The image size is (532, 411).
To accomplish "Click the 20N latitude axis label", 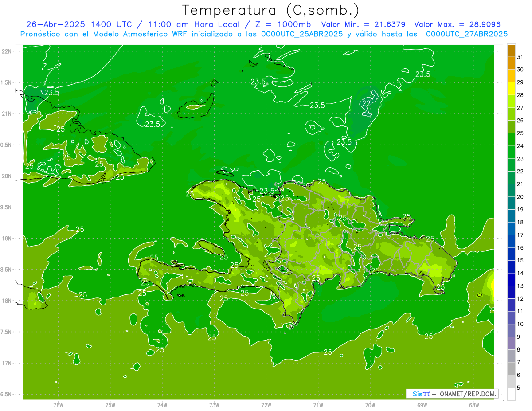I will coord(7,176).
